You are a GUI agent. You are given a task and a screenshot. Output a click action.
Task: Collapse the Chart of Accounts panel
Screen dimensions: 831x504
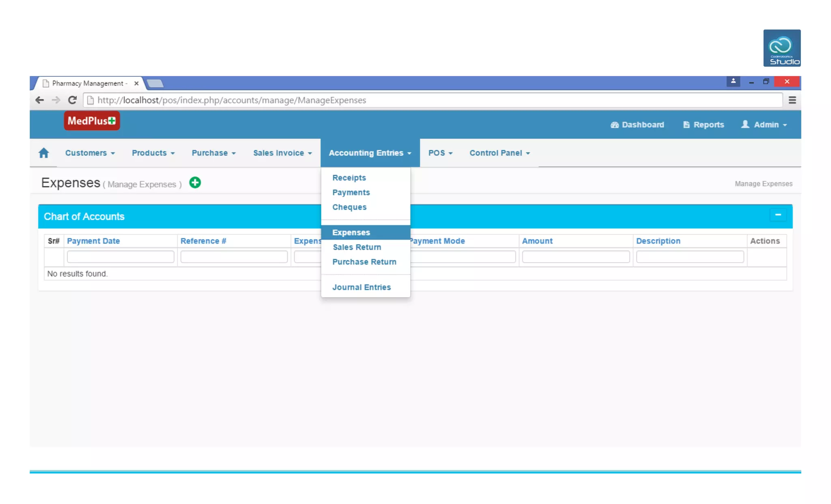point(778,215)
